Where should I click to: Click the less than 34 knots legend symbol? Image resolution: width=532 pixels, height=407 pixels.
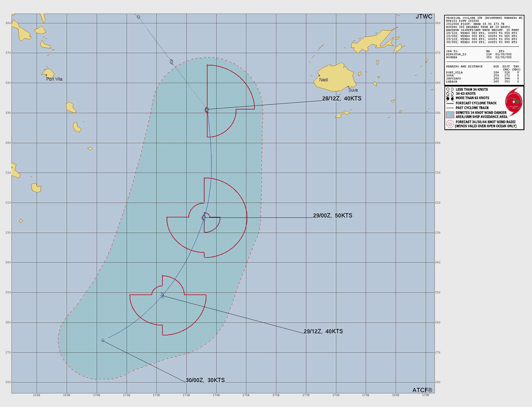click(x=450, y=89)
